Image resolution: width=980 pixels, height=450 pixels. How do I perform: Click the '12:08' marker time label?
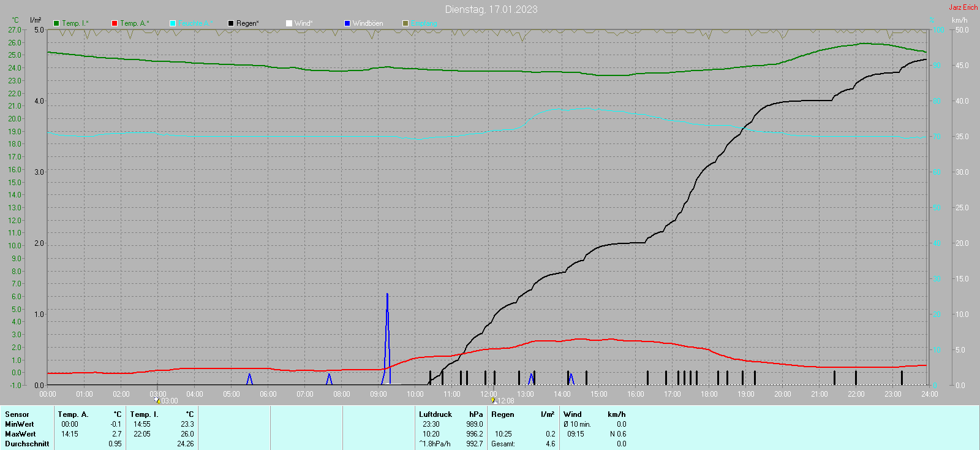pyautogui.click(x=505, y=401)
